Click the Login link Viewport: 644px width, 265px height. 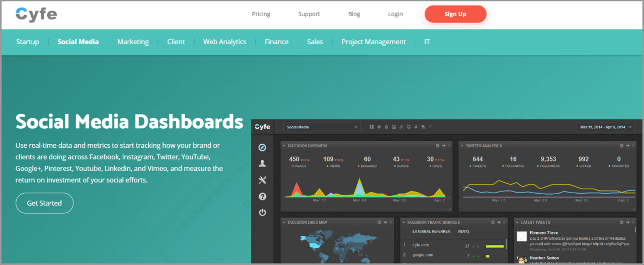[x=395, y=14]
